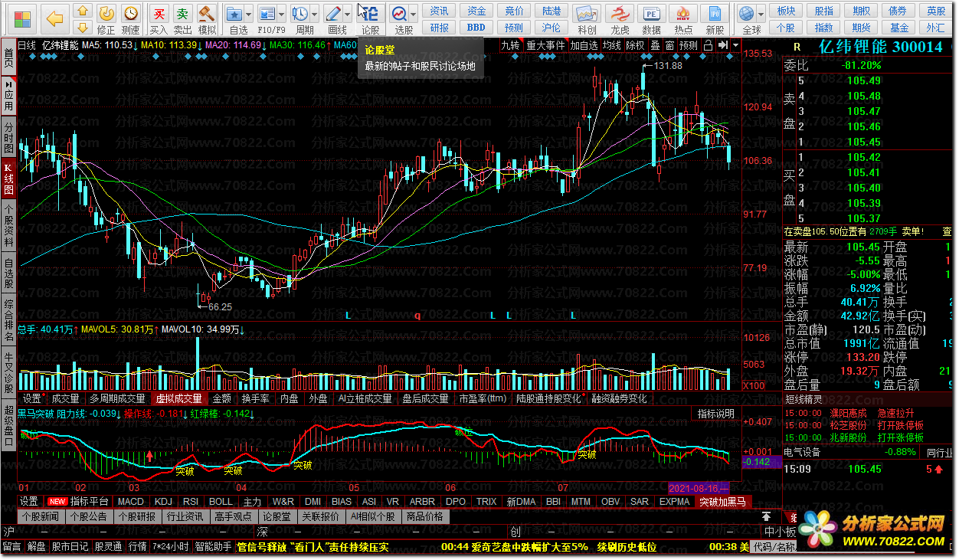
Task: Click the colorful home grid icon
Action: click(23, 18)
